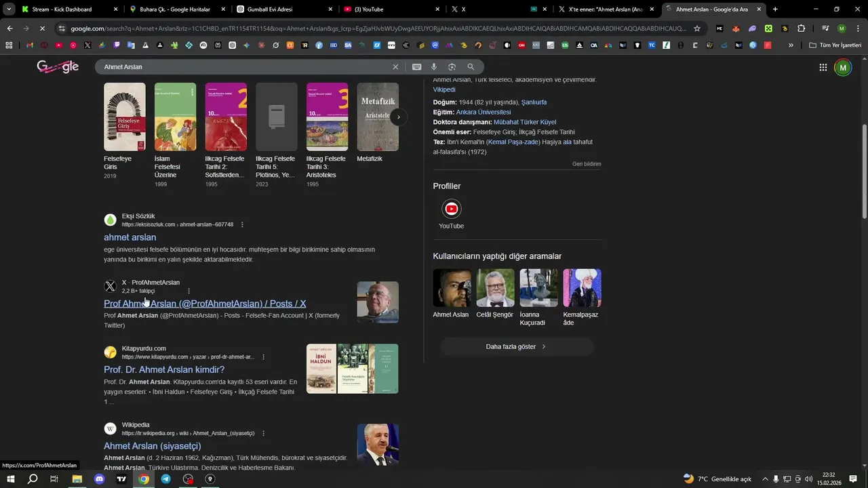Switch to Stream - Kick Dashboard tab

[x=71, y=9]
